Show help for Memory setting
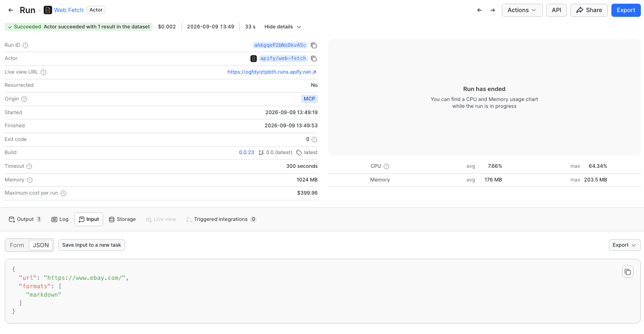This screenshot has height=334, width=644. [29, 180]
